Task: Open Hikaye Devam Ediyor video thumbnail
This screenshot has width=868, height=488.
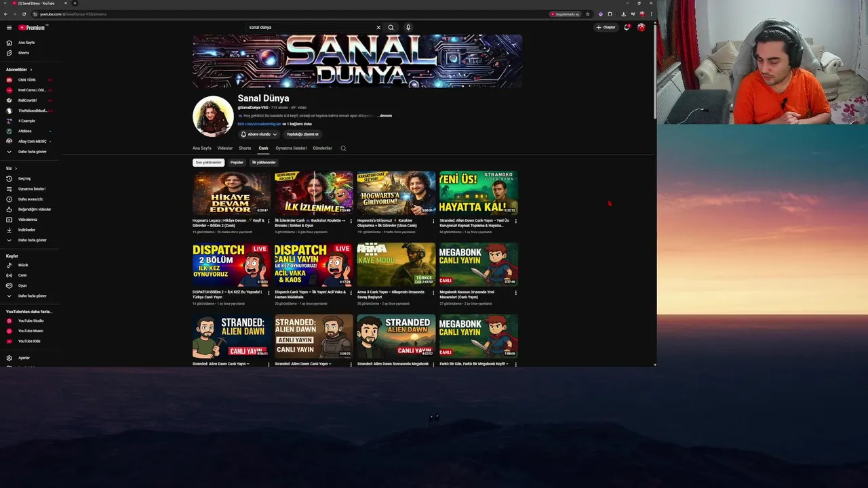Action: tap(231, 193)
